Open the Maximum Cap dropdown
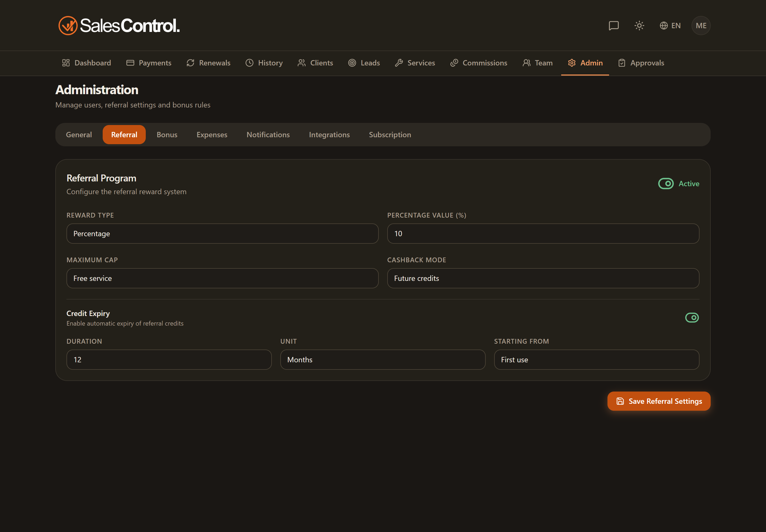Viewport: 766px width, 532px height. (222, 278)
